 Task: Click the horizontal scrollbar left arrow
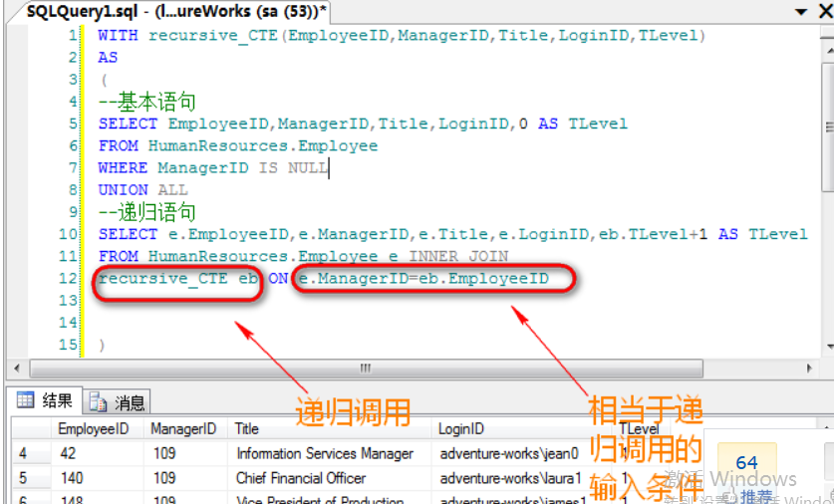pyautogui.click(x=14, y=368)
